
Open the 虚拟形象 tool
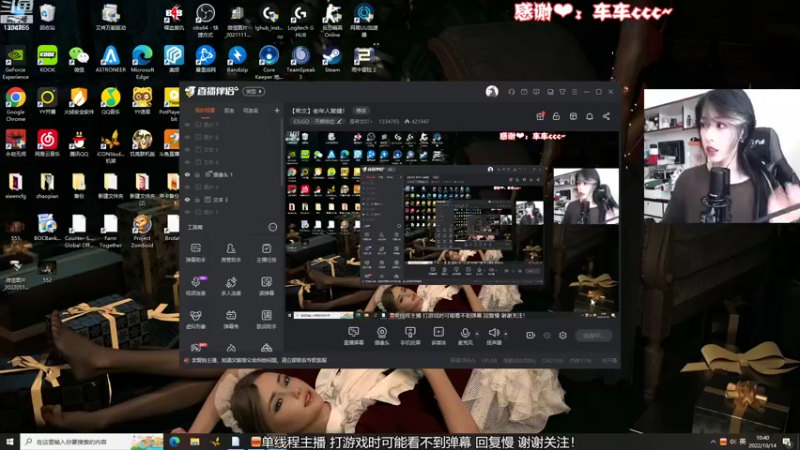195,319
